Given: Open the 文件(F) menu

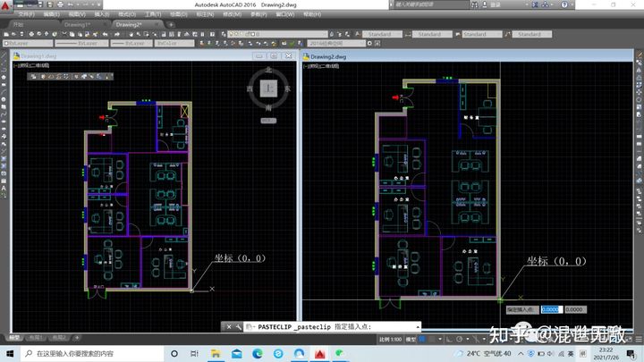Looking at the screenshot, I should tap(26, 14).
